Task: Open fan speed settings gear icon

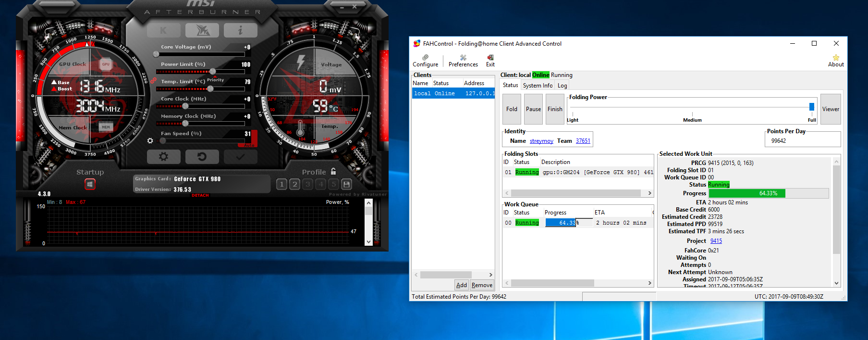Action: [x=150, y=141]
